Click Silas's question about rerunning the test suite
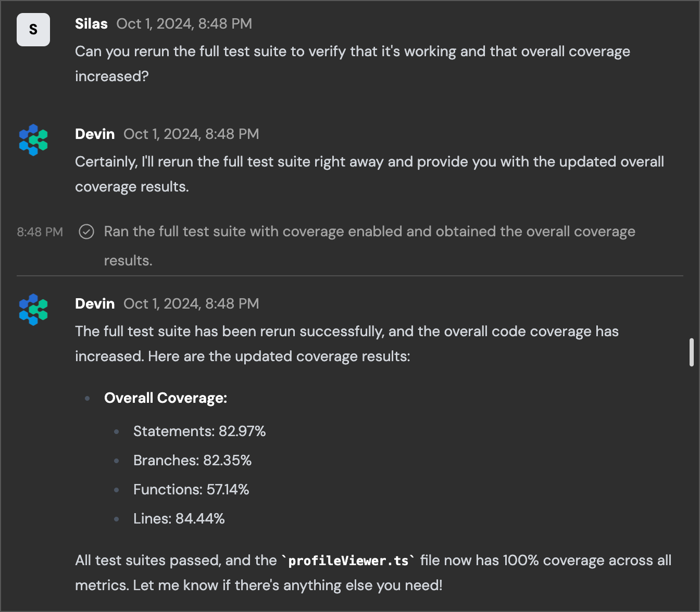This screenshot has width=700, height=612. pyautogui.click(x=353, y=64)
